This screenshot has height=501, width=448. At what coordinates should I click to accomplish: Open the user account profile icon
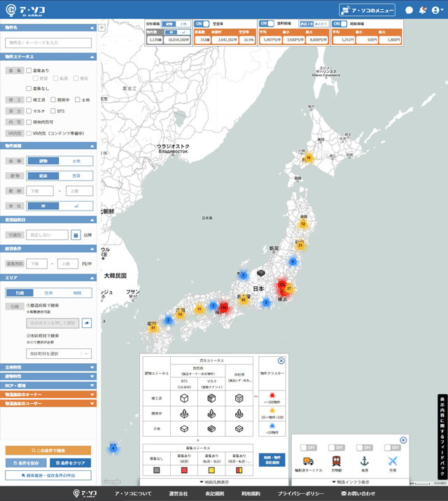pos(437,10)
